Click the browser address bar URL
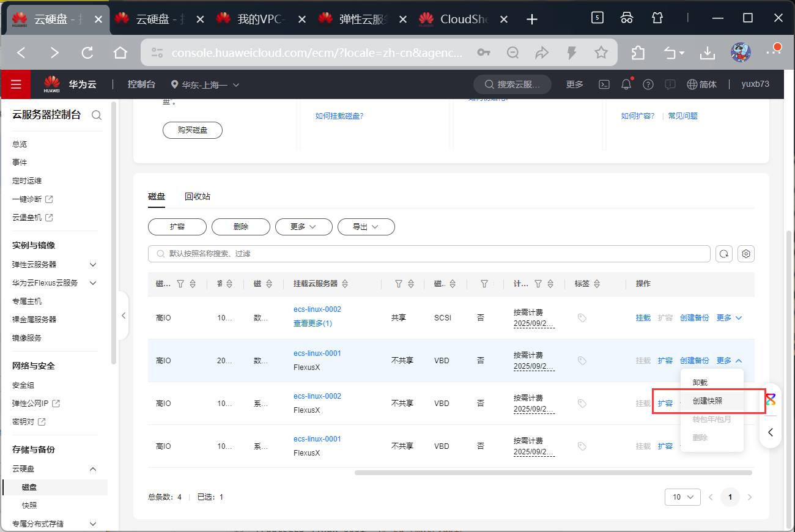 pyautogui.click(x=317, y=53)
